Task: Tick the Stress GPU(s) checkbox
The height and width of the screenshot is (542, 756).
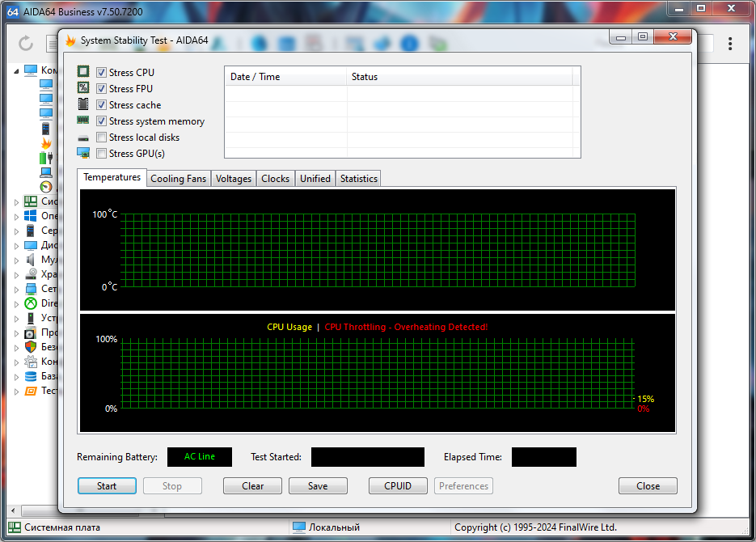Action: (x=101, y=154)
